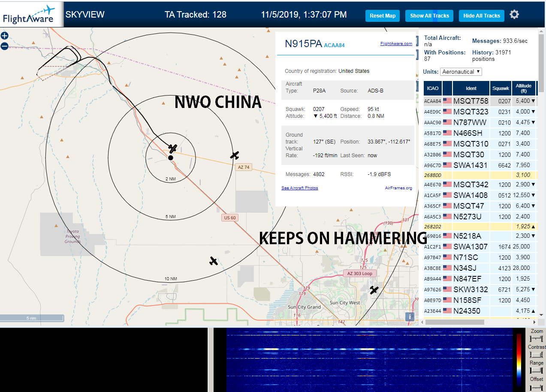Click the US 60 road shield on the map
546x392 pixels.
pos(230,218)
